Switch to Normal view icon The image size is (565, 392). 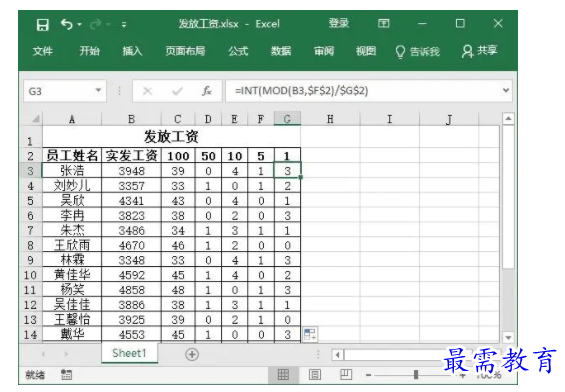(x=283, y=375)
